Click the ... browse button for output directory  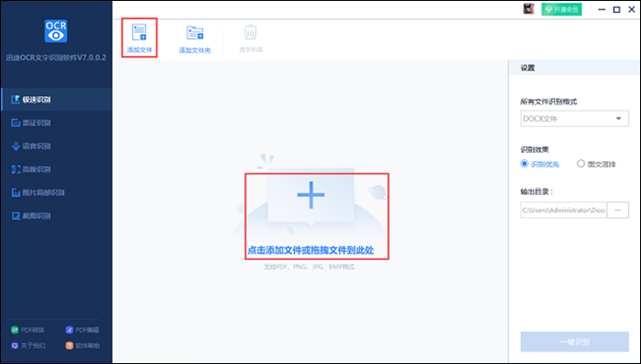[618, 210]
